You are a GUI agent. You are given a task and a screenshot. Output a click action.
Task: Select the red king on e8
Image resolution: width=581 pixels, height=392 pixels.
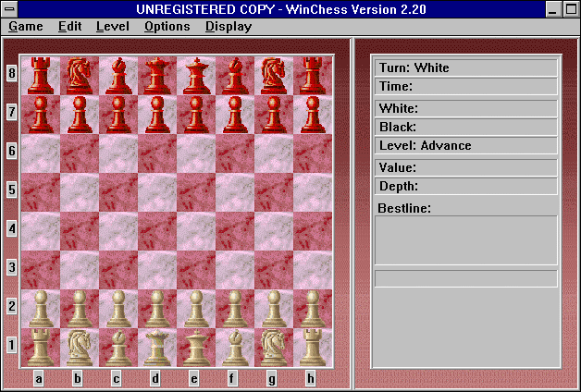196,76
